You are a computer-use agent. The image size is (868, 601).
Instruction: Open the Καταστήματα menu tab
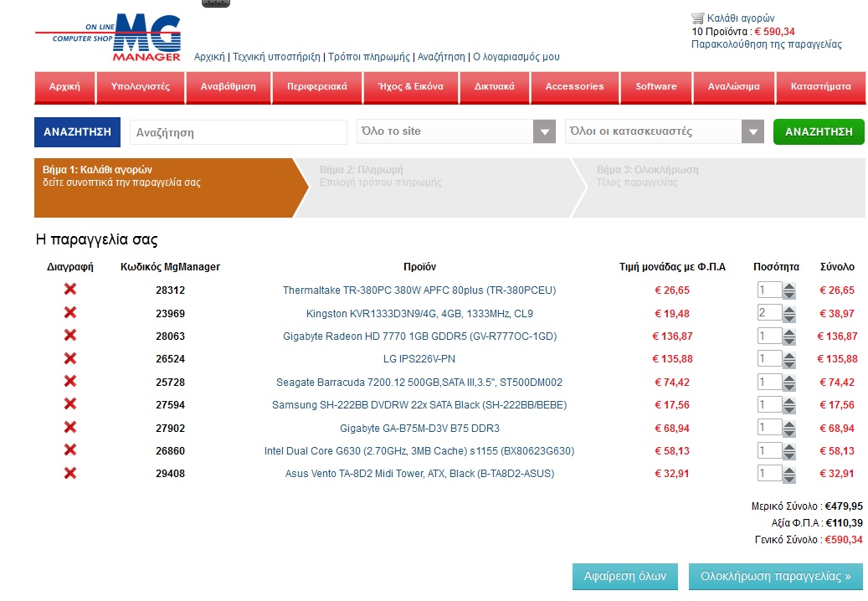pos(821,87)
